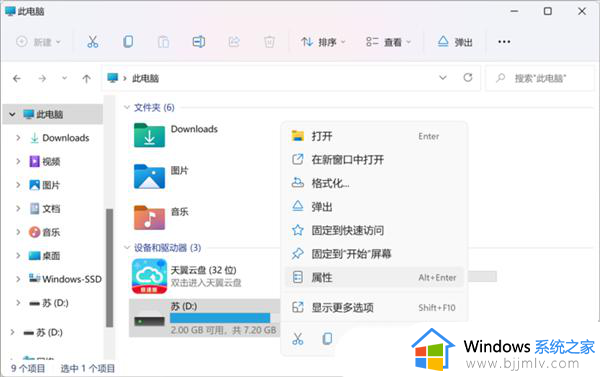600x377 pixels.
Task: Click Downloads label in the navigation pane
Action: pyautogui.click(x=65, y=138)
